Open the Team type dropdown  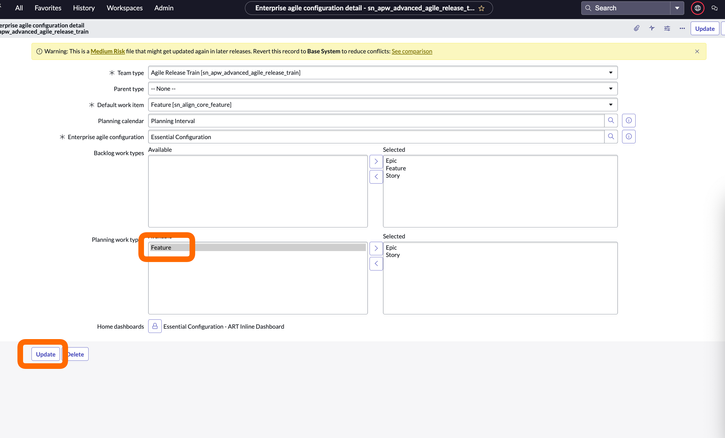(x=383, y=73)
